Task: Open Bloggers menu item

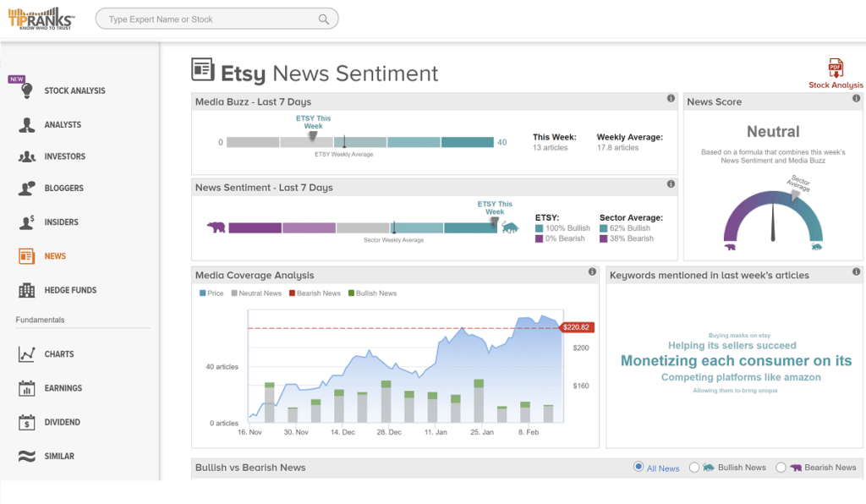Action: [63, 189]
